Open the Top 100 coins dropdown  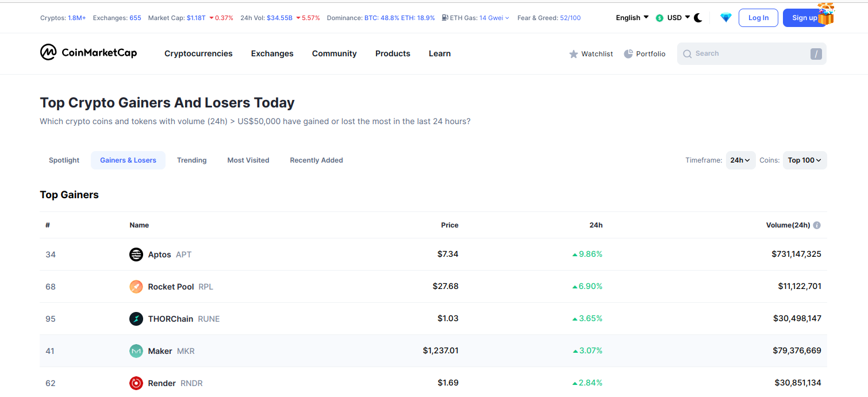pyautogui.click(x=804, y=160)
